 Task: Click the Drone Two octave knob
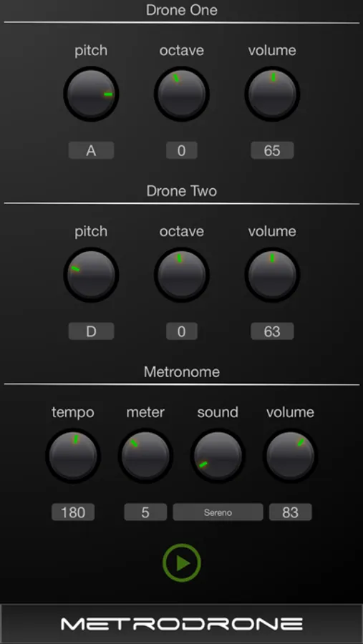pyautogui.click(x=182, y=275)
